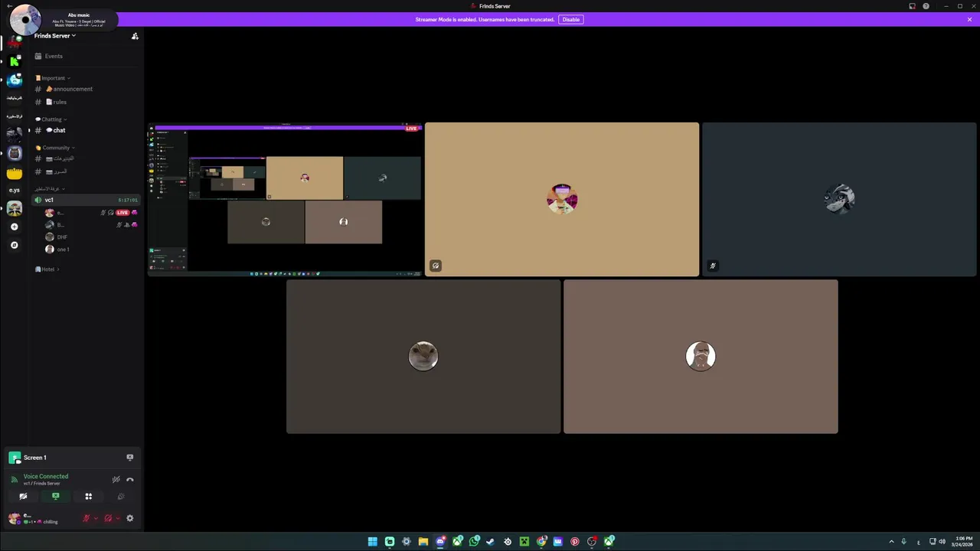
Task: Select user one 1 in vc1
Action: tap(58, 249)
